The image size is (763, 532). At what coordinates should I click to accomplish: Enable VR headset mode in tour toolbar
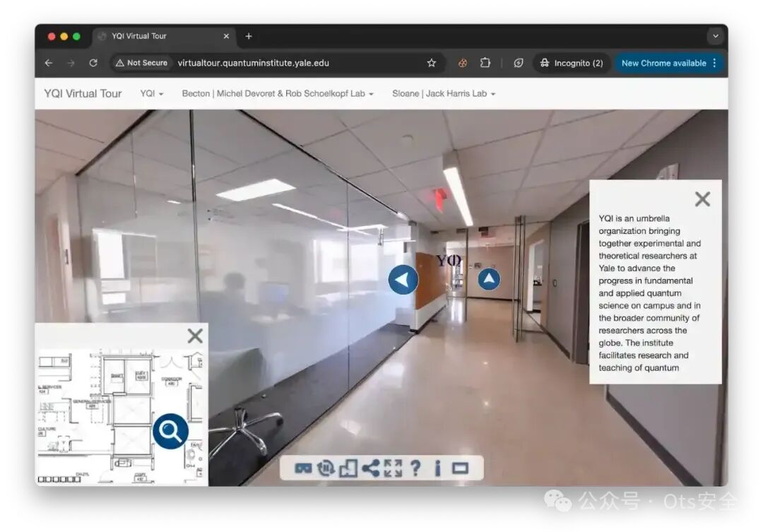point(303,468)
